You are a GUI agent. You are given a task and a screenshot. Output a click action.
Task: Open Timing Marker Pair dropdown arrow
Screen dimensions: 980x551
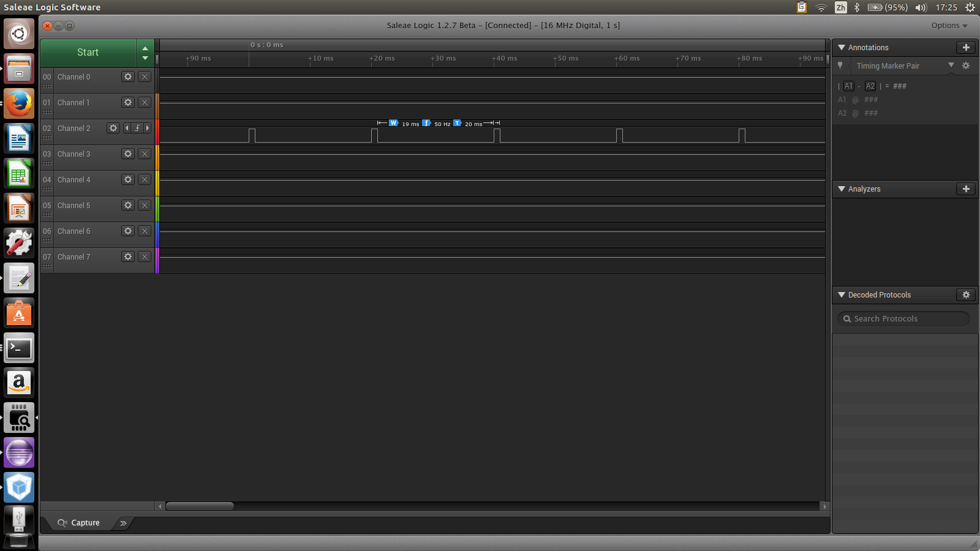click(951, 65)
